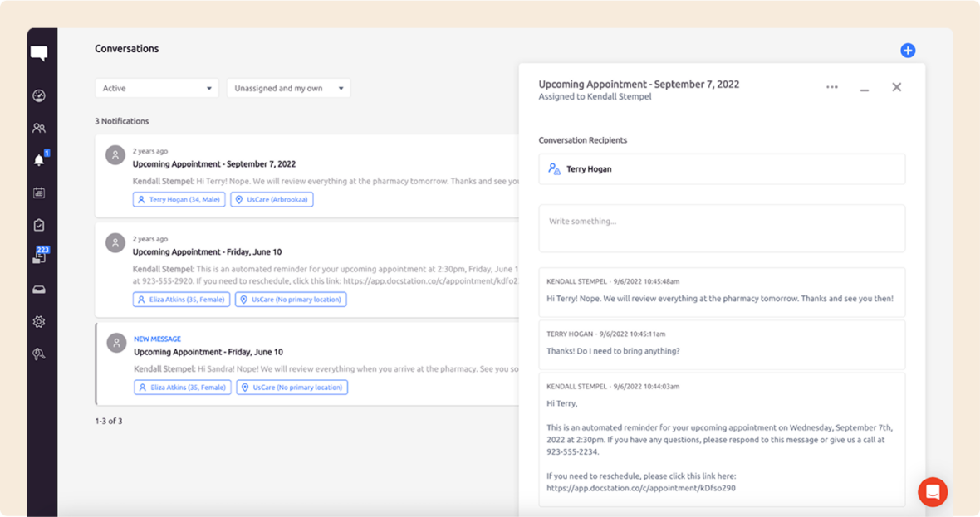Screen dimensions: 980x517
Task: Expand the 'Unassigned and my own' dropdown
Action: pos(288,88)
